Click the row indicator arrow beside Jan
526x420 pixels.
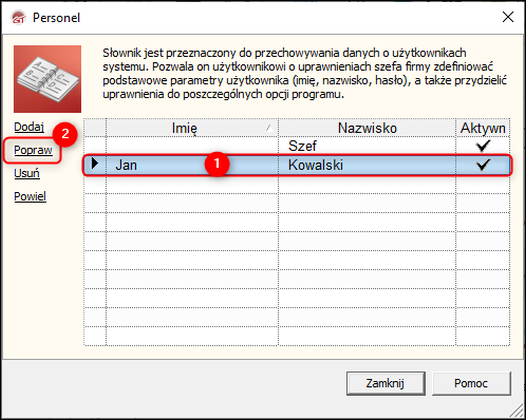(x=95, y=163)
